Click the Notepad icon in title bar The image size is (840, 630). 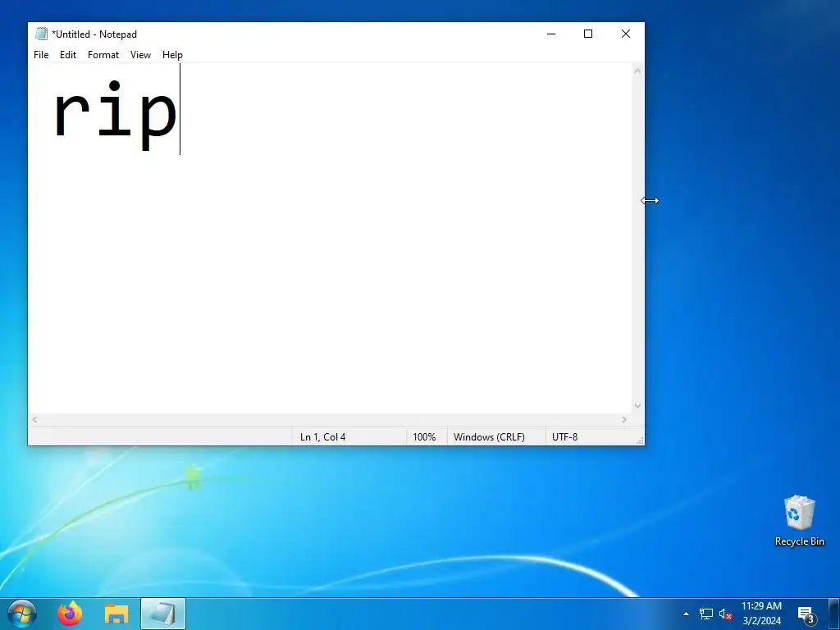41,34
